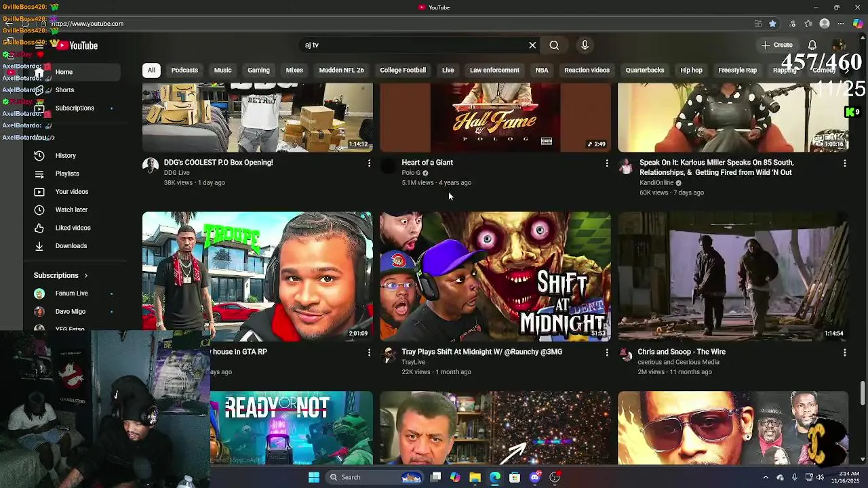Screen dimensions: 868x488
Task: Open the DDG Live channel link
Action: (176, 173)
